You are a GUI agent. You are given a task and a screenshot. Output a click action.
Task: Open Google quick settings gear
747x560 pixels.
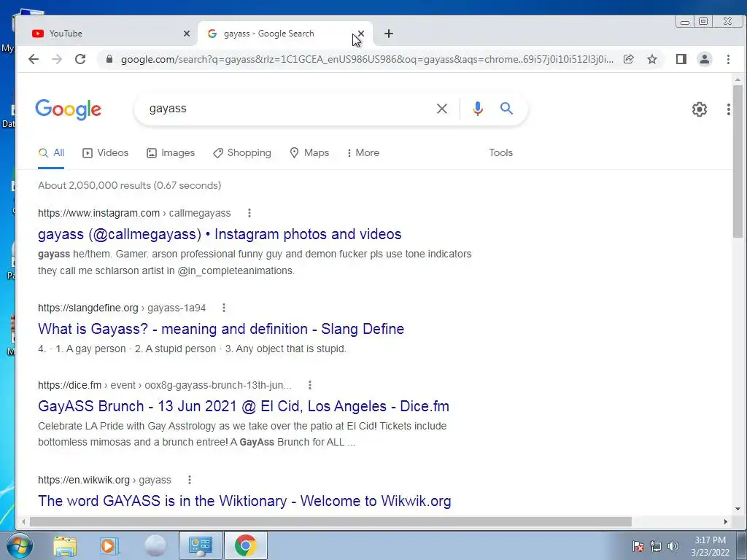pos(699,109)
